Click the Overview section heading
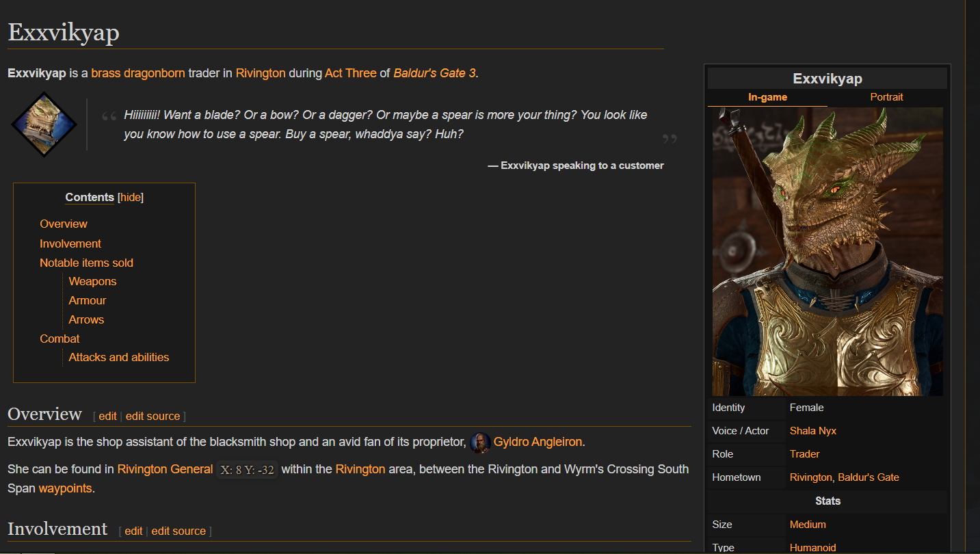Image resolution: width=980 pixels, height=554 pixels. click(x=44, y=414)
